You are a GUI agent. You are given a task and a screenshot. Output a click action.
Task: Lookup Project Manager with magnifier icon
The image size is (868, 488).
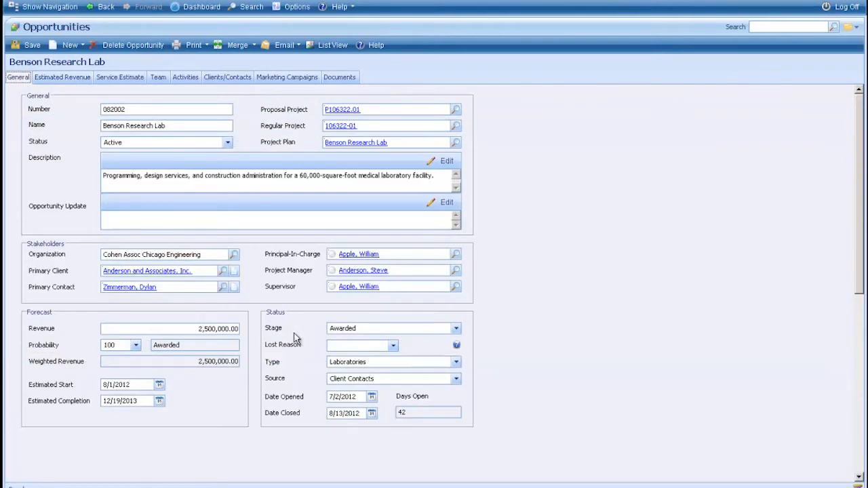tap(456, 270)
